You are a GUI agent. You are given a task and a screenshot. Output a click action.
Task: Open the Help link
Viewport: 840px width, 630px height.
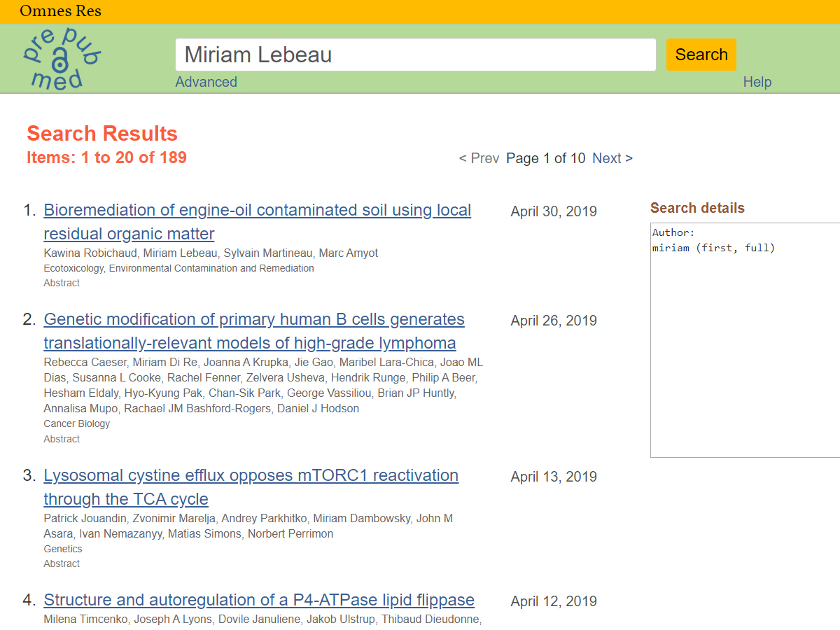(757, 82)
